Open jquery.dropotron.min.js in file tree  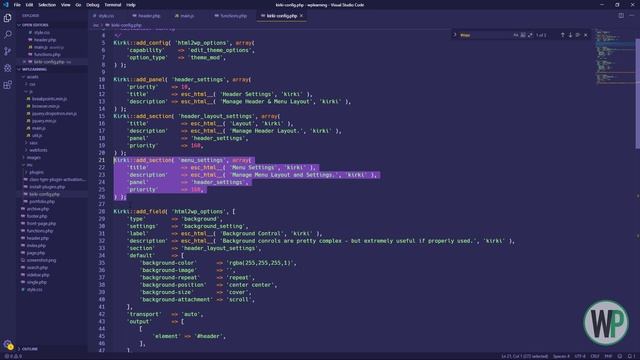(54, 113)
